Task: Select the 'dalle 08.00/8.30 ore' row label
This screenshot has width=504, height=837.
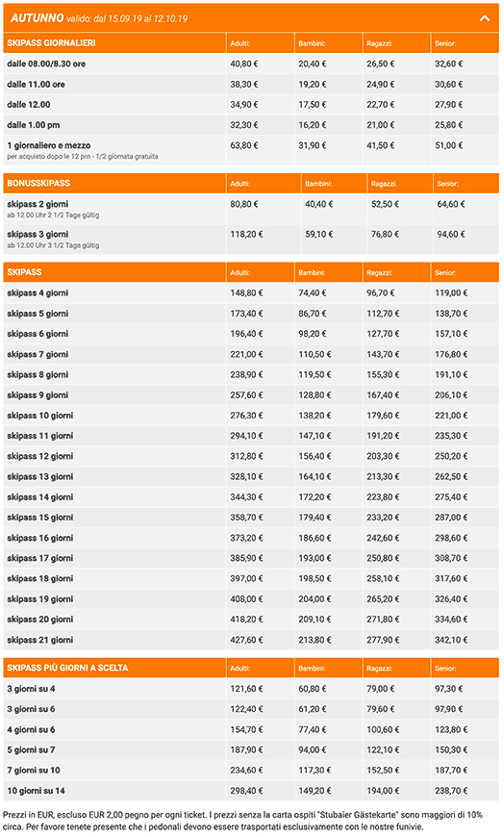Action: point(46,63)
